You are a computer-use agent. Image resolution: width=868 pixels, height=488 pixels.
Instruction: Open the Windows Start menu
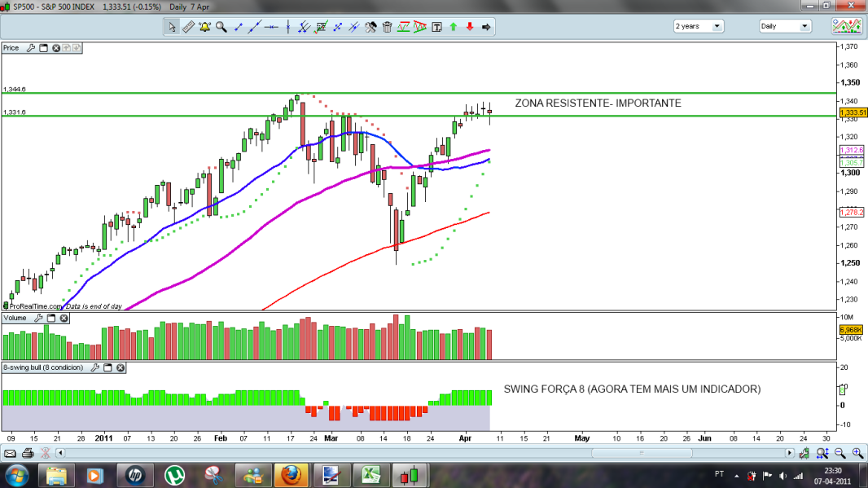pyautogui.click(x=17, y=476)
